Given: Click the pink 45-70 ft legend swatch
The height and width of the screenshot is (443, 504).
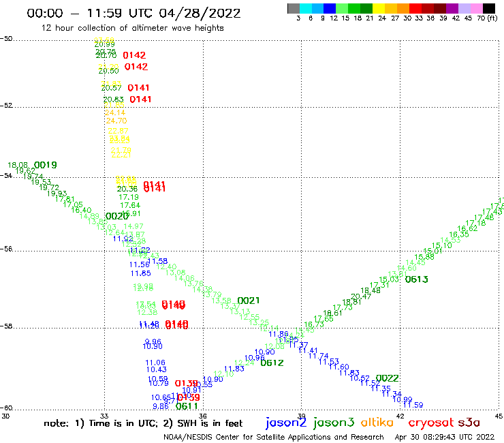Looking at the screenshot, I should 476,8.
